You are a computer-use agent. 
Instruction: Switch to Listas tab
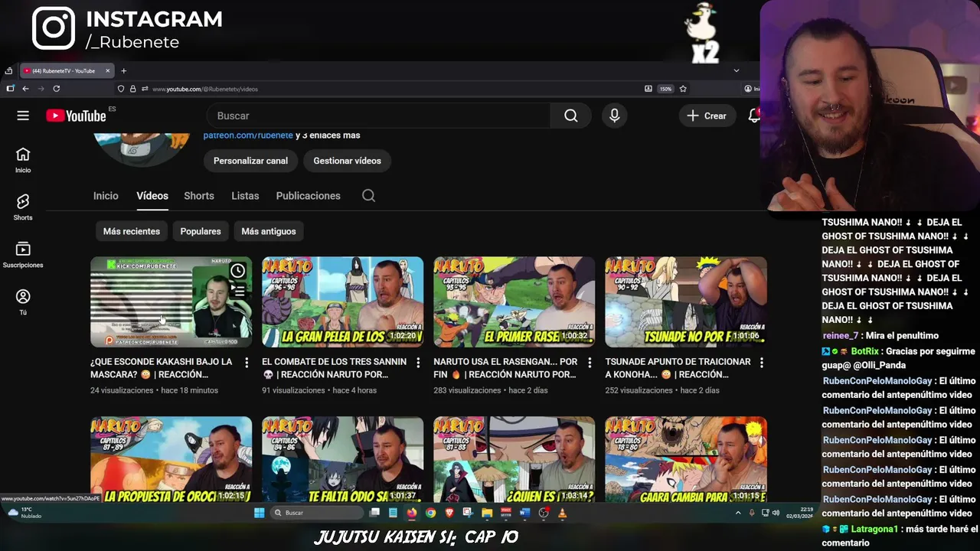point(245,196)
